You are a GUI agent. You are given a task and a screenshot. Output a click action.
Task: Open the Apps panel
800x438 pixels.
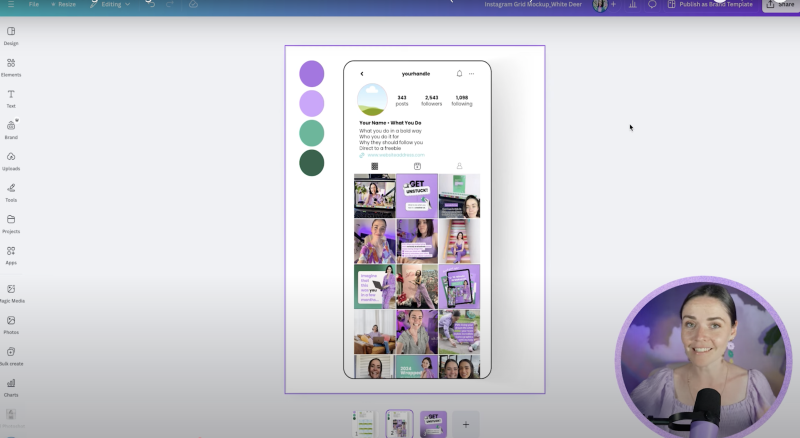pos(11,255)
